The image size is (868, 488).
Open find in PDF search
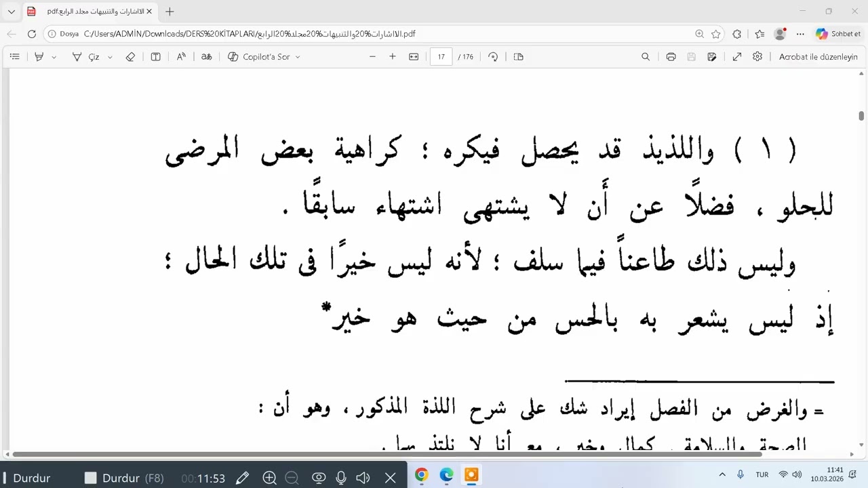point(646,57)
